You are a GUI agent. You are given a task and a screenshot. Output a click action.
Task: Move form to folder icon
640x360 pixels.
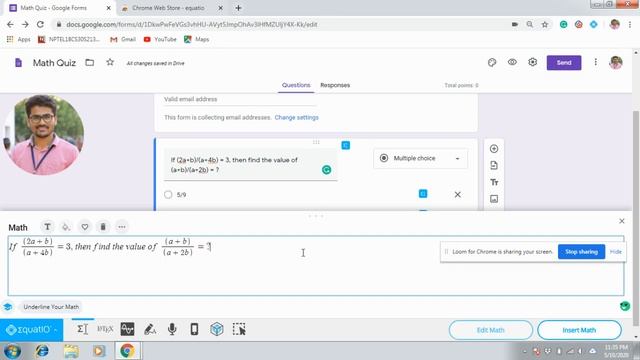(x=89, y=62)
